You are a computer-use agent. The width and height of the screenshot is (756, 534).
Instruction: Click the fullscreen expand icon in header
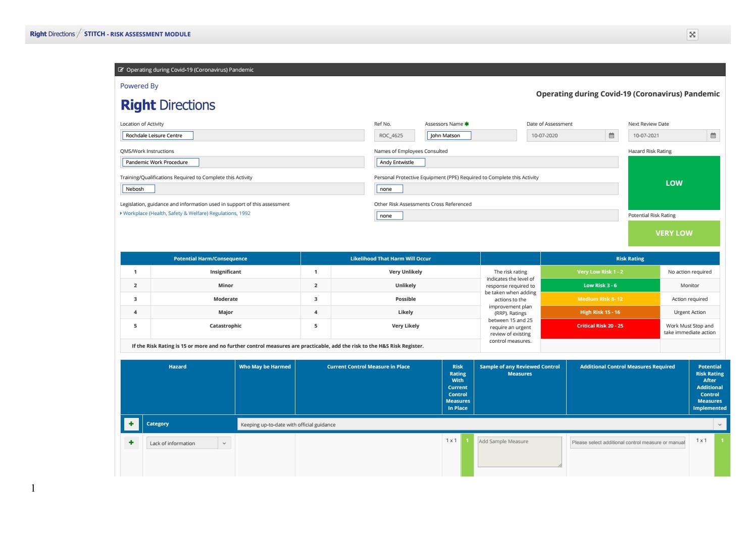pos(692,34)
